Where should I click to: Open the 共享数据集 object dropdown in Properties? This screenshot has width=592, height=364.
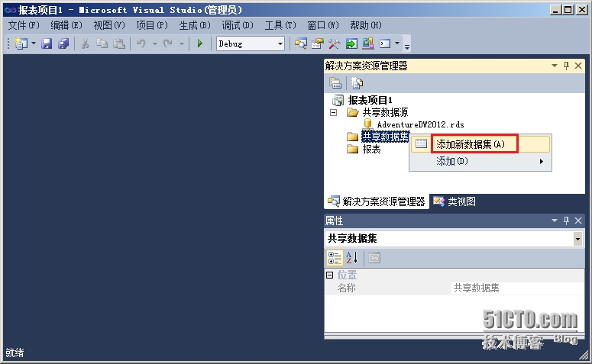pyautogui.click(x=577, y=238)
